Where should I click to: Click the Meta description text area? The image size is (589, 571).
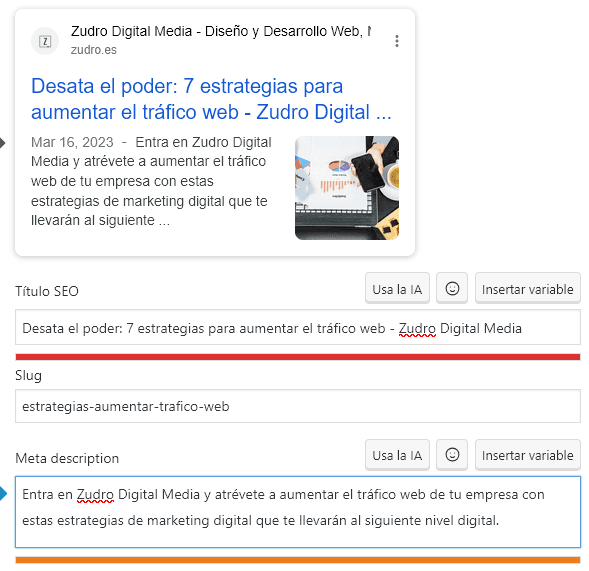click(298, 512)
